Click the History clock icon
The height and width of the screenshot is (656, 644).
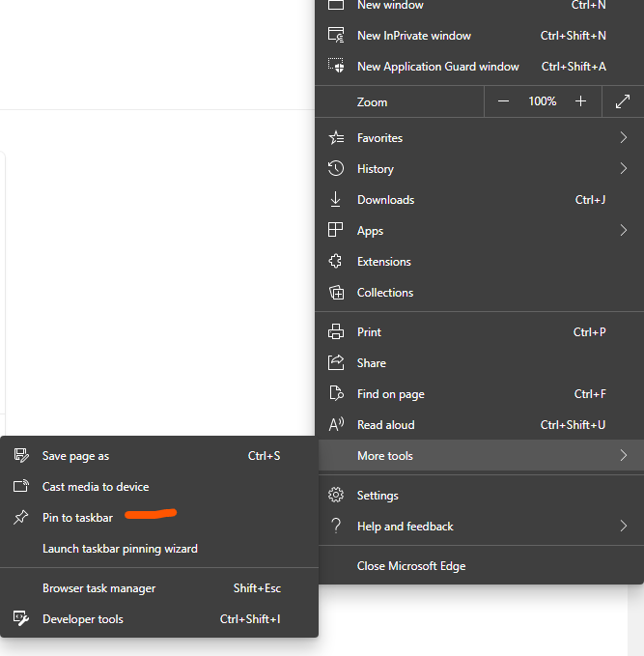click(336, 169)
